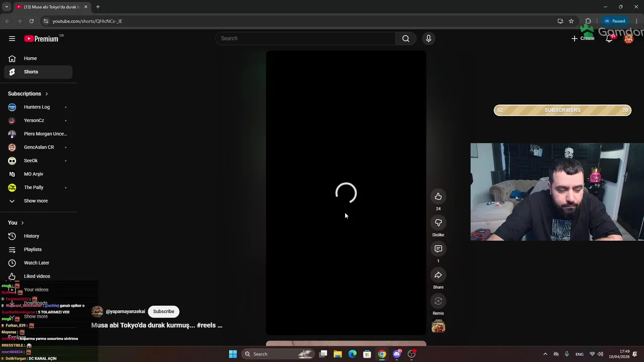The height and width of the screenshot is (362, 644).
Task: Open the sound thumbnail below Remix
Action: point(438,326)
